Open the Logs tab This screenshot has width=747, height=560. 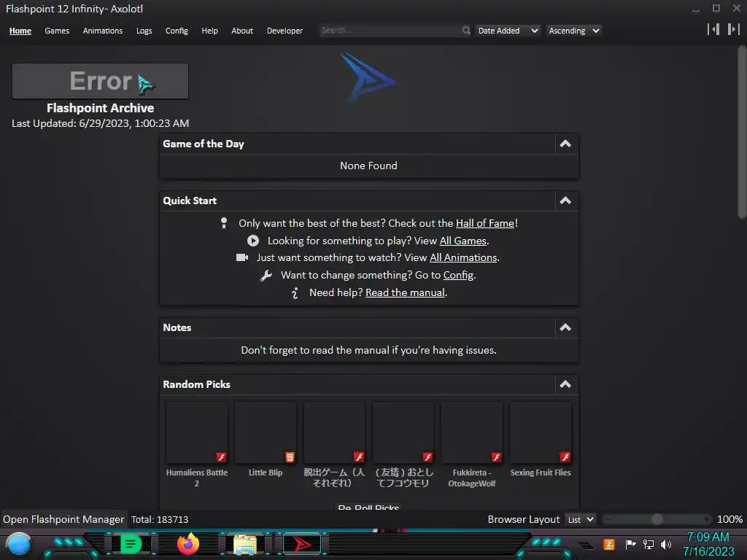click(144, 31)
